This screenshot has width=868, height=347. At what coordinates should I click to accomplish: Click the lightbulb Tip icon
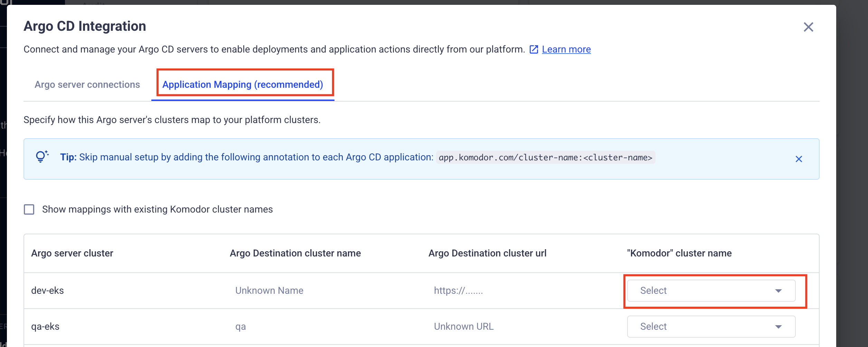click(x=41, y=157)
